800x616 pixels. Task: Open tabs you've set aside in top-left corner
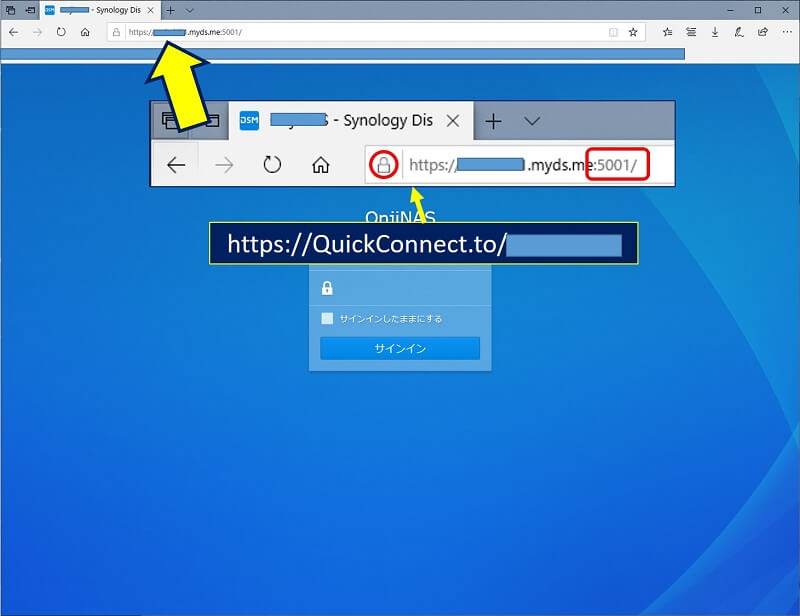10,9
